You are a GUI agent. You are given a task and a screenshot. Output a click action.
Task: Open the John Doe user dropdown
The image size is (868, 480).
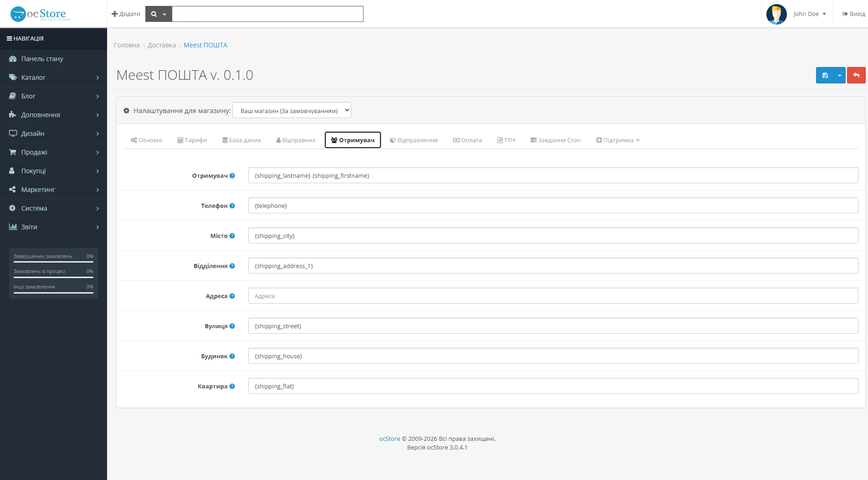pos(809,14)
